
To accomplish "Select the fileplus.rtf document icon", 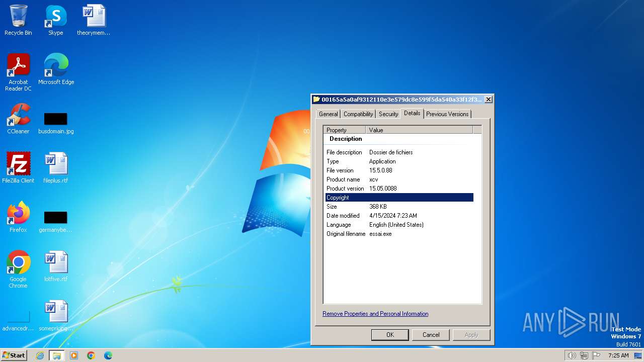I will [x=56, y=168].
